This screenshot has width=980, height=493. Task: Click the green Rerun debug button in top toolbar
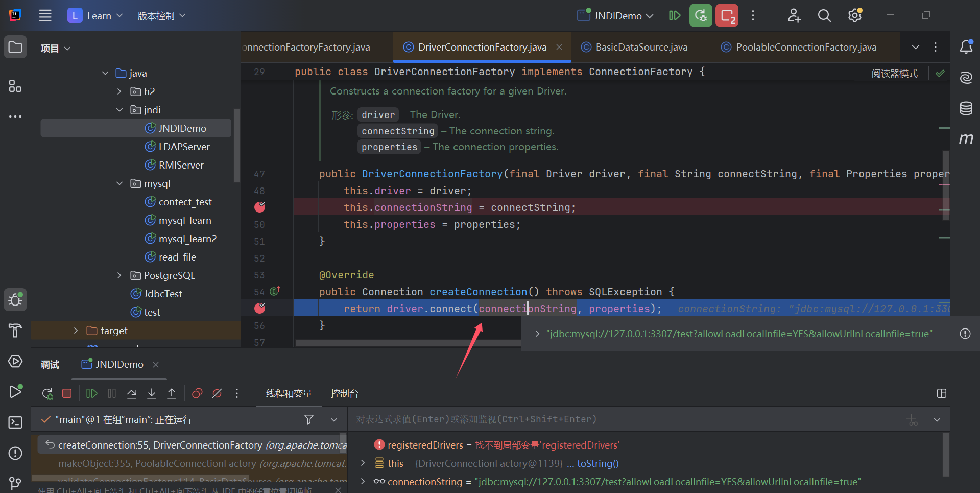point(701,15)
